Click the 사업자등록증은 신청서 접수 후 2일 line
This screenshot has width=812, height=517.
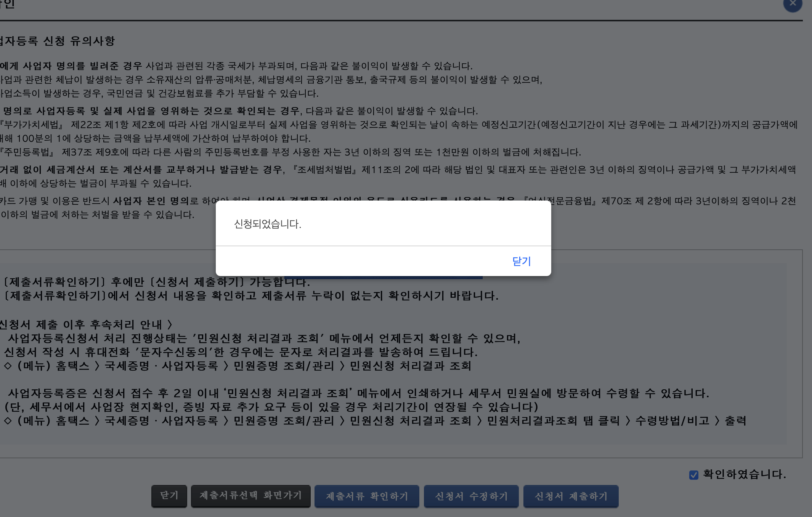[358, 393]
